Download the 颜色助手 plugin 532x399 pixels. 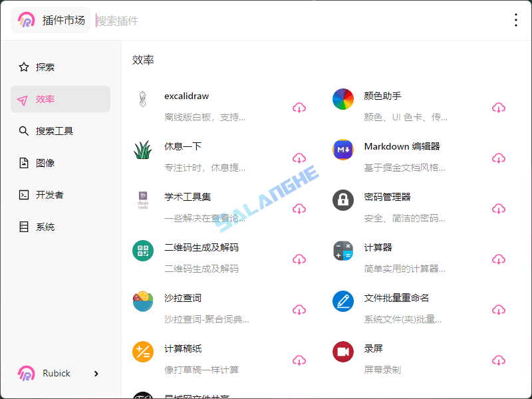(x=499, y=108)
